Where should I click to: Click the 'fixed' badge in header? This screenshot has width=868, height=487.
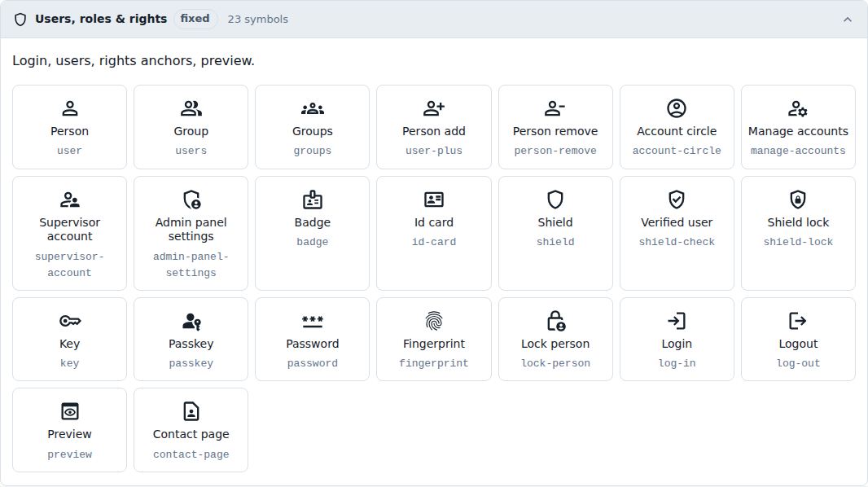[x=195, y=19]
